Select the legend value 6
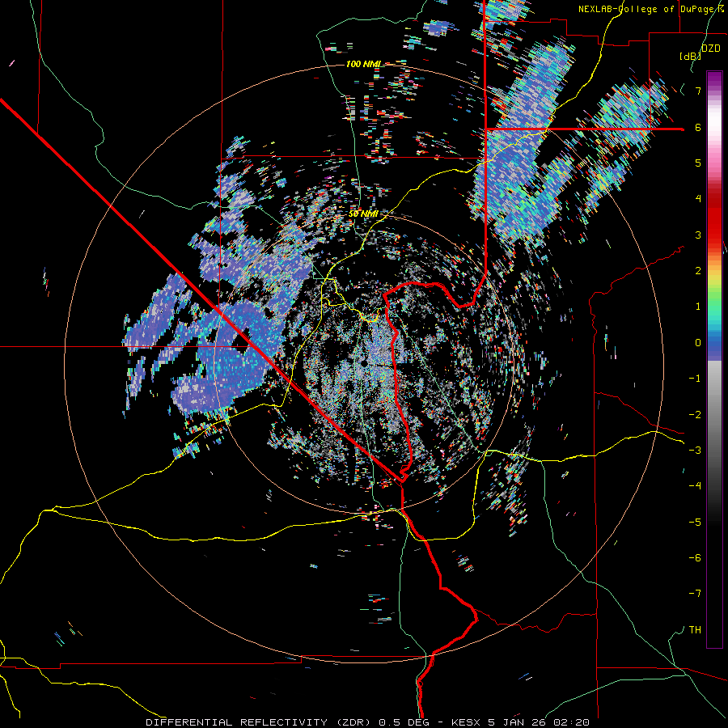 pos(698,127)
